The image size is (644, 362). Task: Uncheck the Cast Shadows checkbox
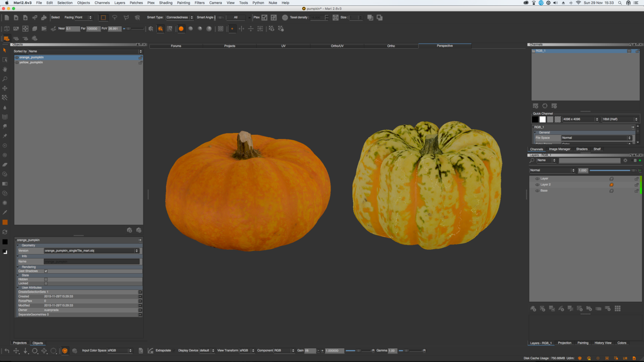tap(46, 271)
